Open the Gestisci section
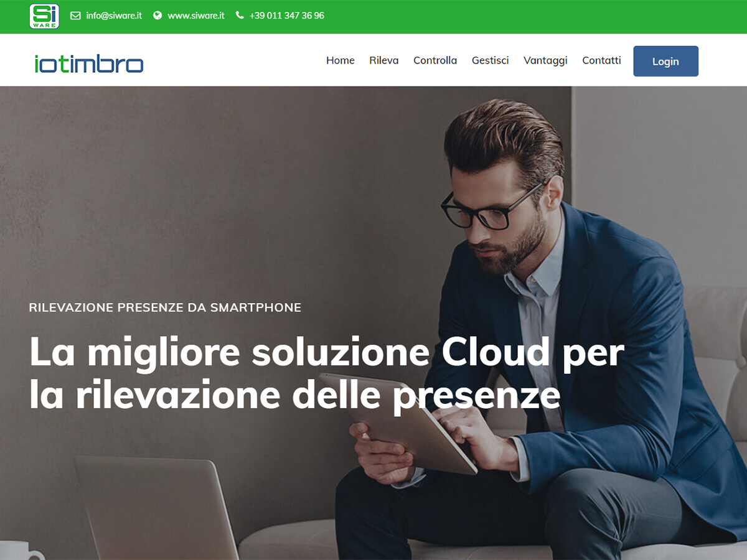747x560 pixels. click(x=491, y=60)
